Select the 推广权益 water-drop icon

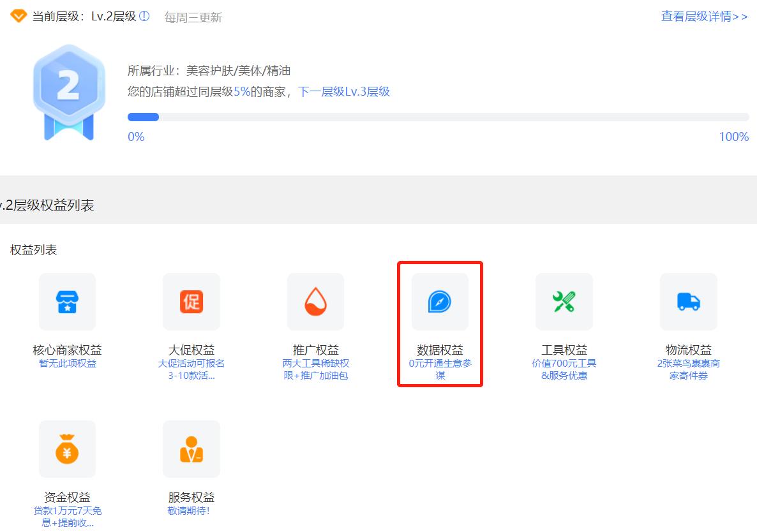315,301
